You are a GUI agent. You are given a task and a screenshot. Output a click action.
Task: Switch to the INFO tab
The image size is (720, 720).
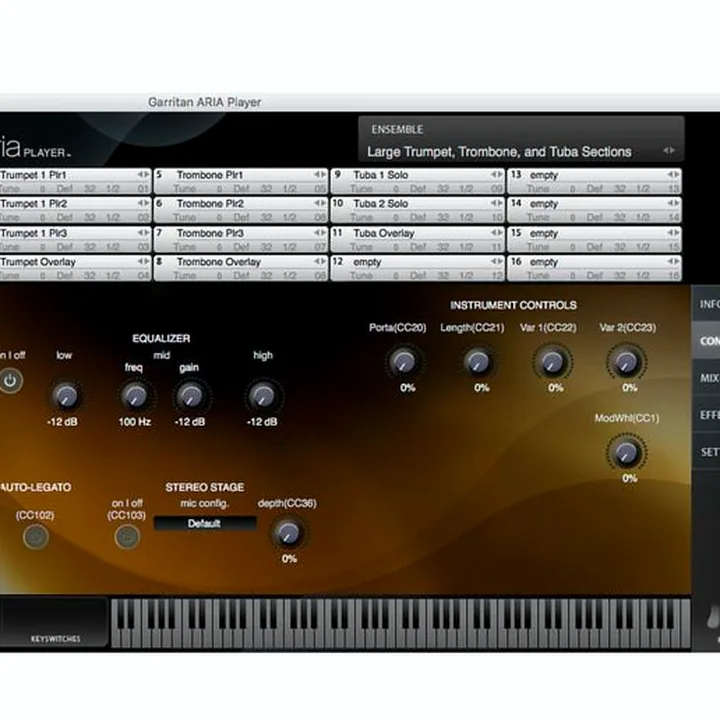point(707,304)
